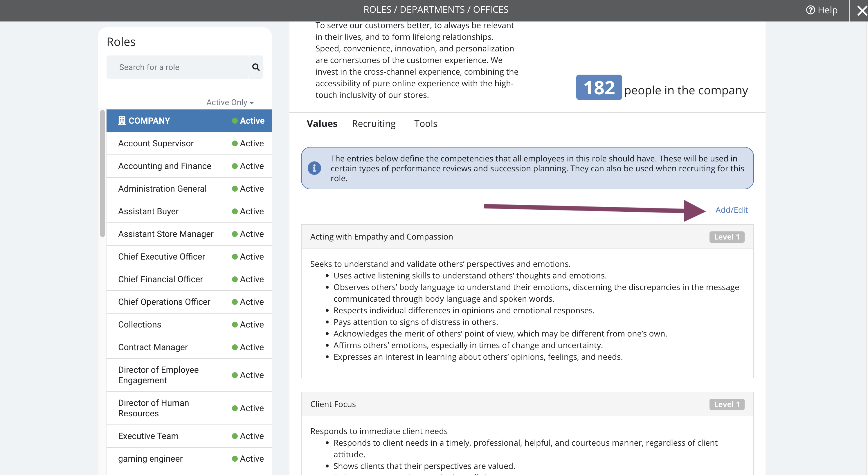Select Director of Human Resources role
The width and height of the screenshot is (868, 475).
click(x=189, y=408)
